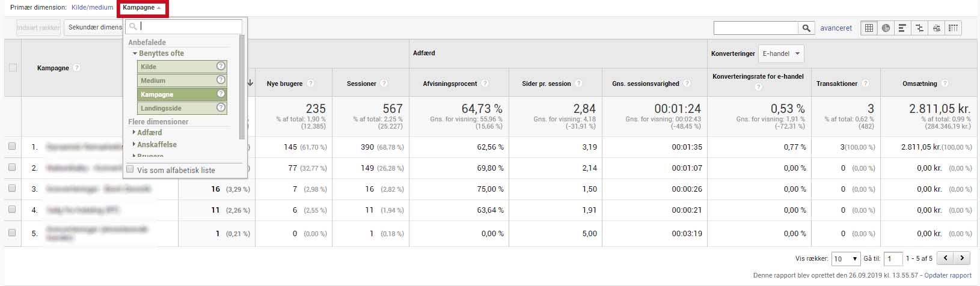Click the 'Opdater rapport' link
The width and height of the screenshot is (980, 286).
(x=948, y=275)
